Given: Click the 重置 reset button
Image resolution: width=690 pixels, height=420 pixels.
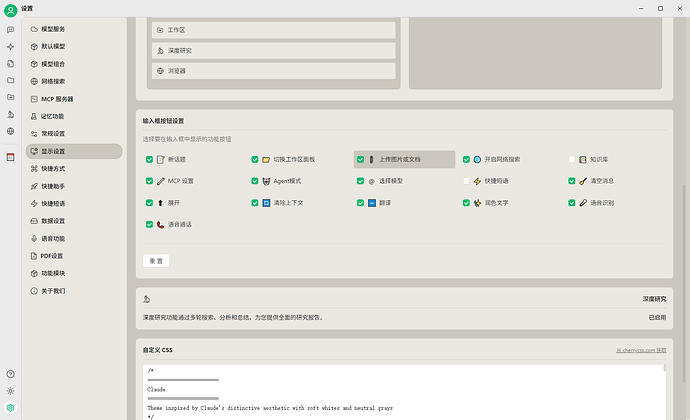Looking at the screenshot, I should coord(156,261).
